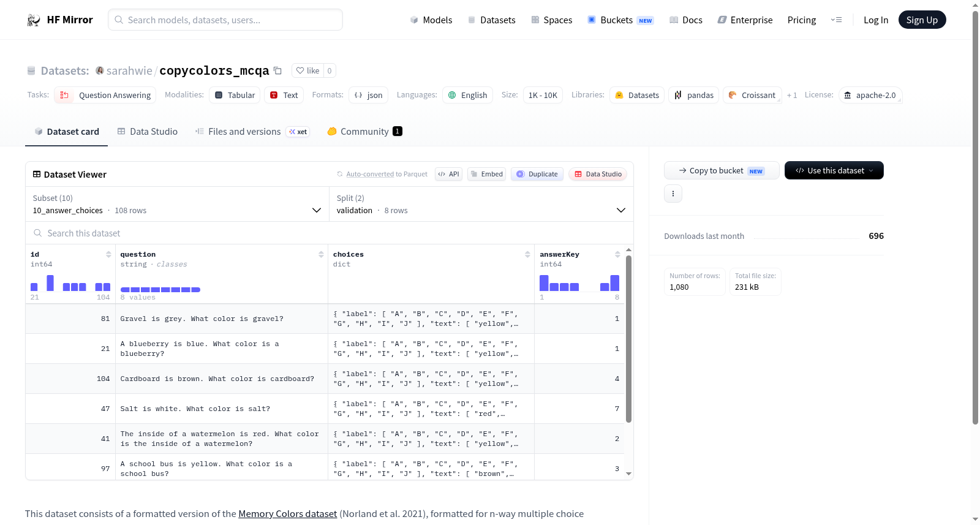The width and height of the screenshot is (980, 525).
Task: Click the Embed viewer button
Action: click(x=487, y=174)
